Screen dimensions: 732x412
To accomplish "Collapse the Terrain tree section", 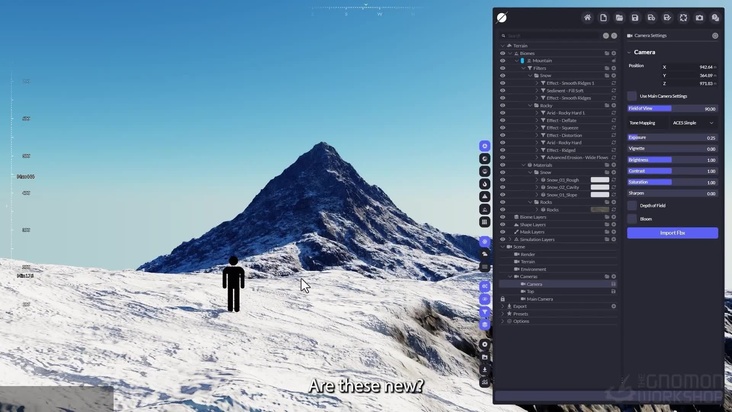I will [503, 46].
